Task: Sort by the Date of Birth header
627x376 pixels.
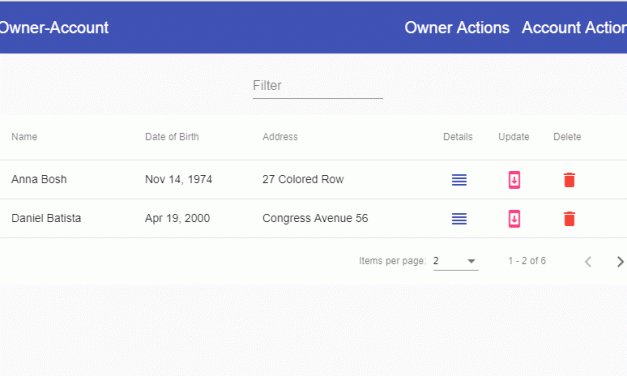Action: pos(172,137)
